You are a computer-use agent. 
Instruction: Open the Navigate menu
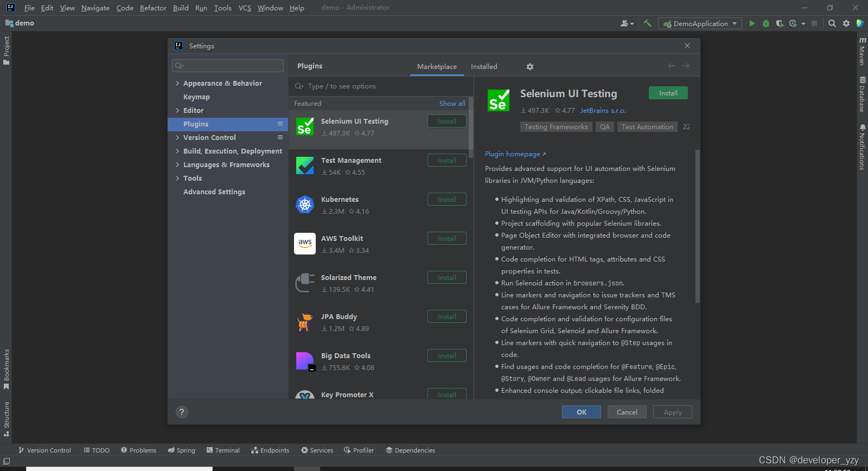click(95, 8)
